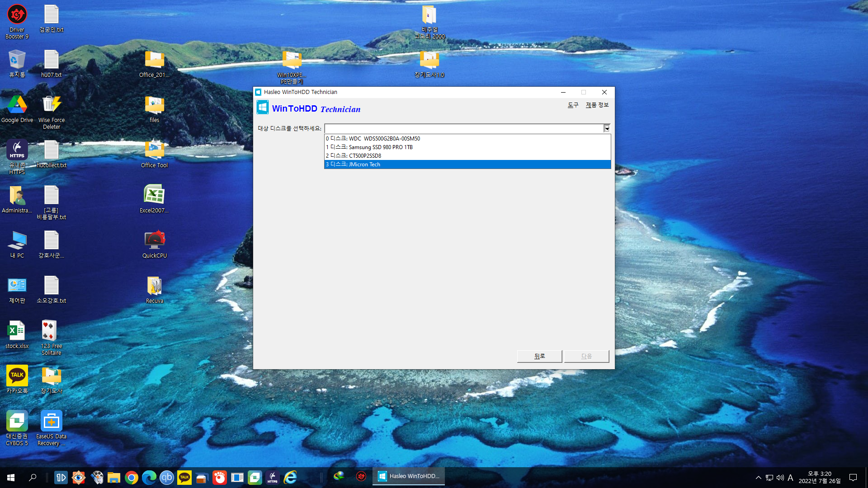The width and height of the screenshot is (868, 488).
Task: Open the 장기도사 folder near KakaoTalk
Action: [x=52, y=380]
